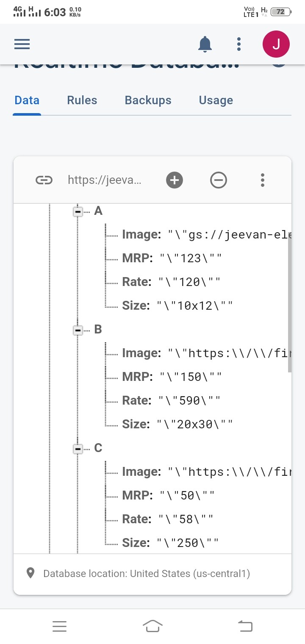Collapse node A in tree
Image resolution: width=305 pixels, height=644 pixels.
[x=78, y=211]
